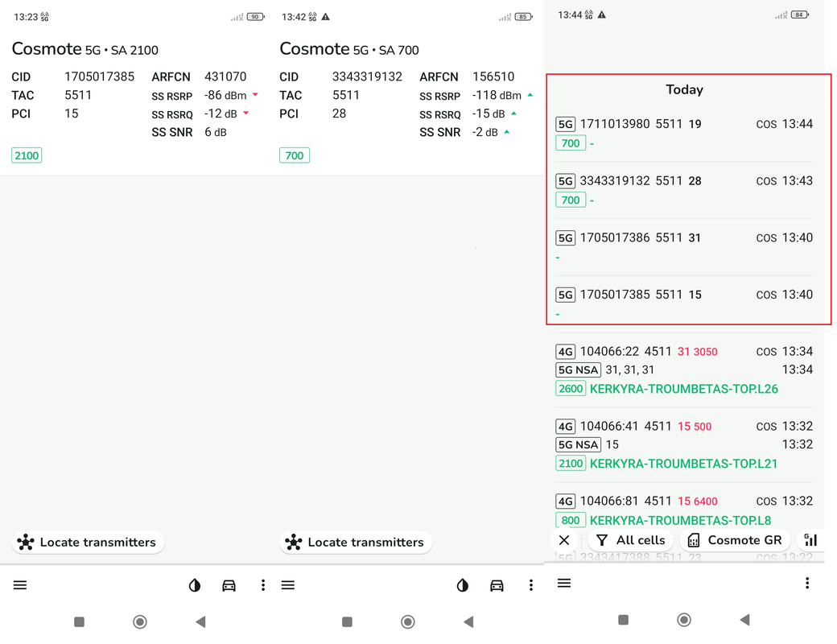837x644 pixels.
Task: Tap Android back button in left screen
Action: 200,621
